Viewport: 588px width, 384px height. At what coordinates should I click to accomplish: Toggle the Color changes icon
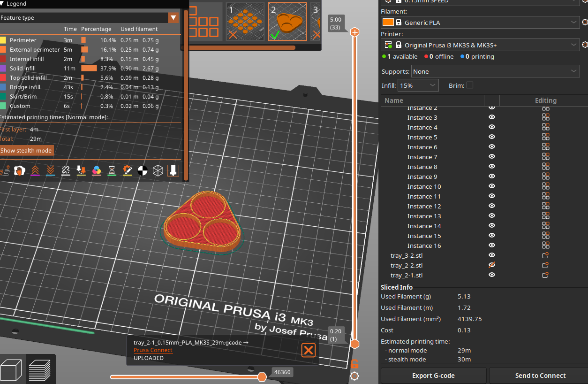[x=97, y=171]
